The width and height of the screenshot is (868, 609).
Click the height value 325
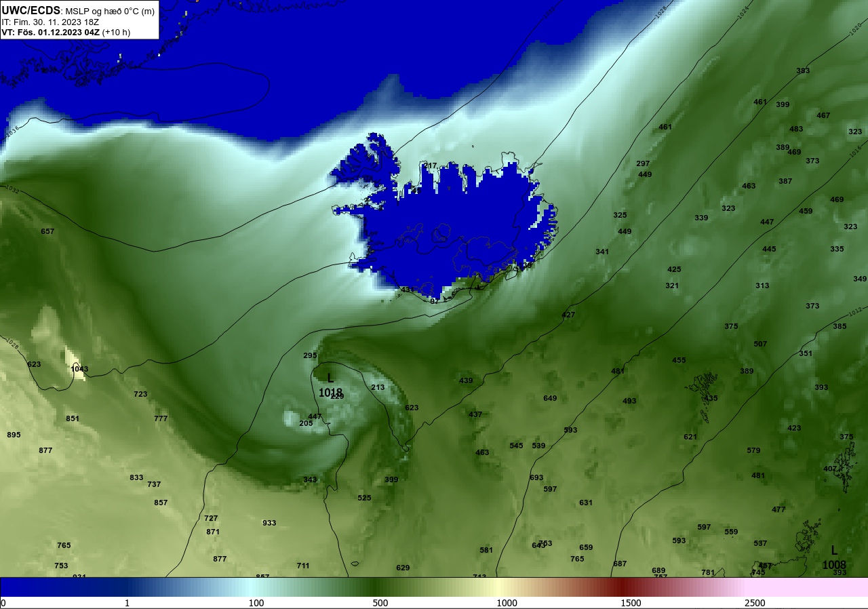click(x=620, y=215)
